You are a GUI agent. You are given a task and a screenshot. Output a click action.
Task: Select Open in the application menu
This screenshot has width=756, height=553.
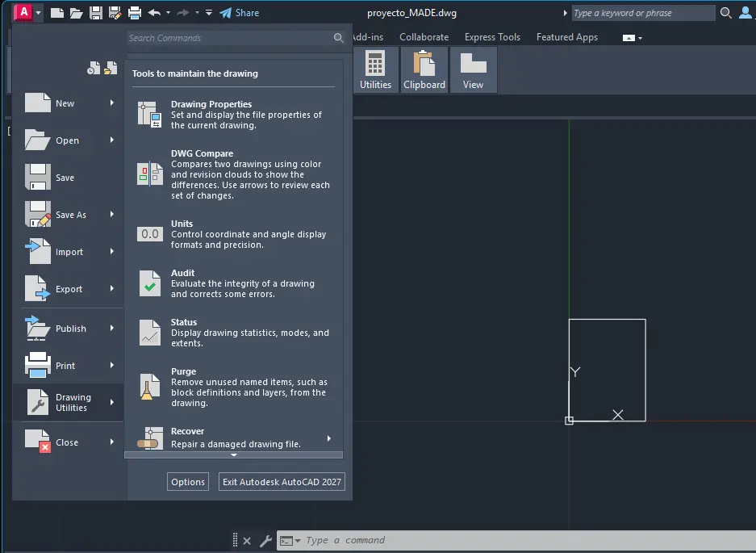69,140
